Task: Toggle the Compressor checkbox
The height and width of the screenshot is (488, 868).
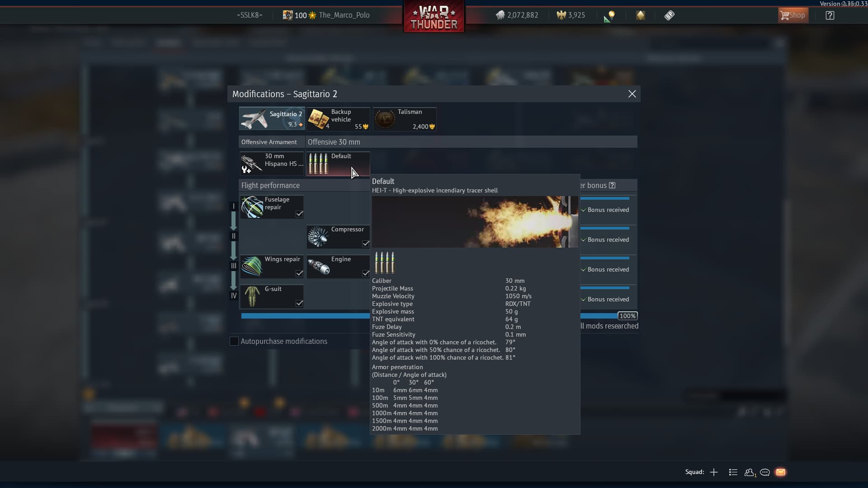Action: 366,244
